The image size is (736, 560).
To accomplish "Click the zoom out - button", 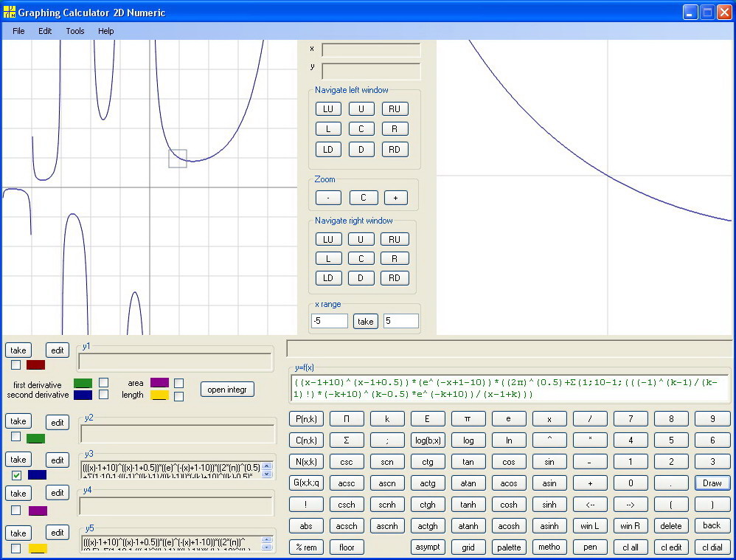I will (x=328, y=198).
